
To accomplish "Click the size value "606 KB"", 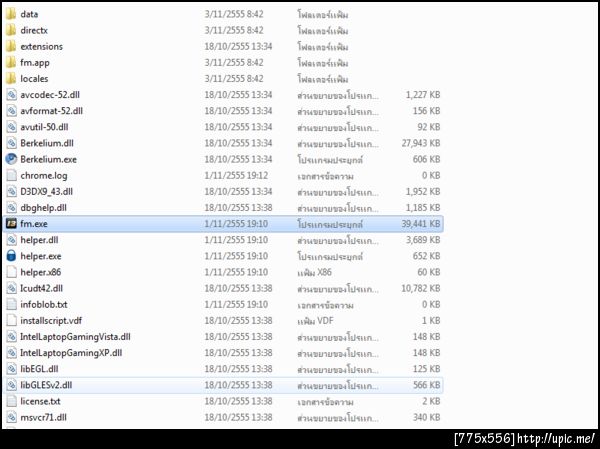I will [427, 159].
